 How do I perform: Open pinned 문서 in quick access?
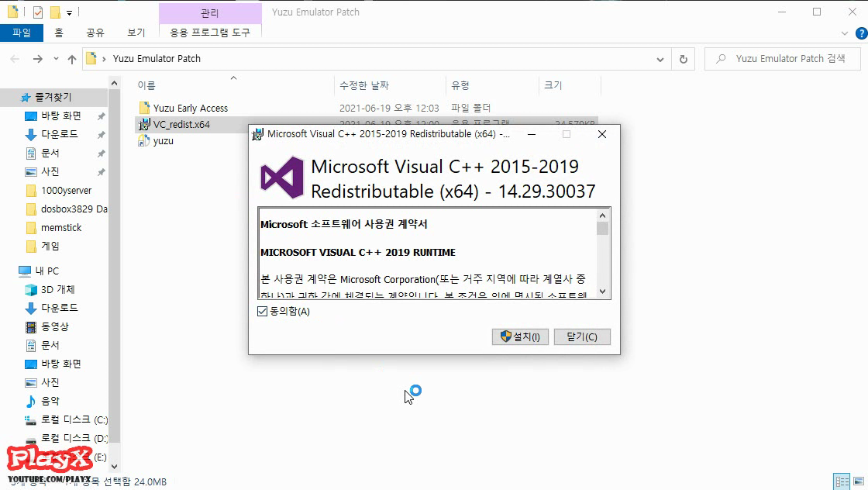click(50, 153)
